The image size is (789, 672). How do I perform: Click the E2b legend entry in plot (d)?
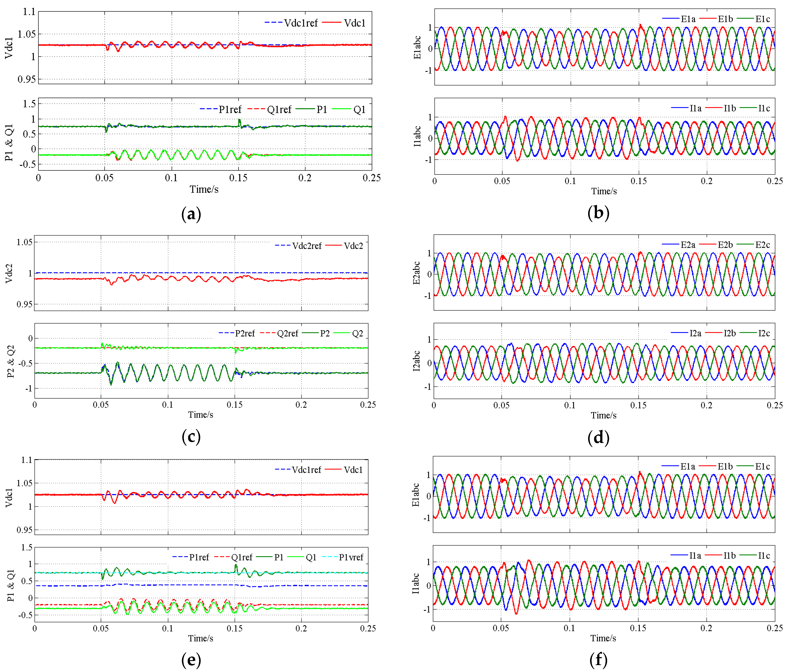pyautogui.click(x=725, y=245)
